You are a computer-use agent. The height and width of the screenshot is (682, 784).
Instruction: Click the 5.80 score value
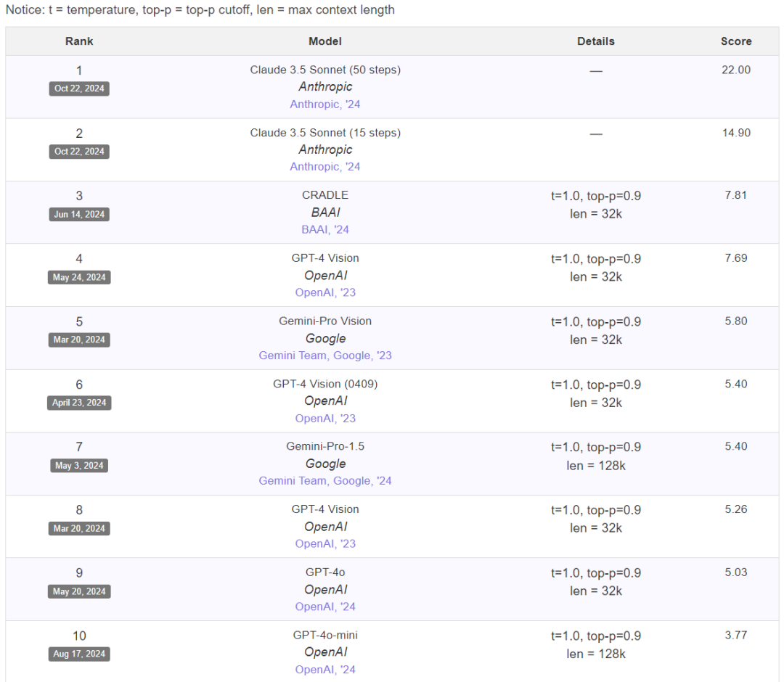tap(736, 321)
